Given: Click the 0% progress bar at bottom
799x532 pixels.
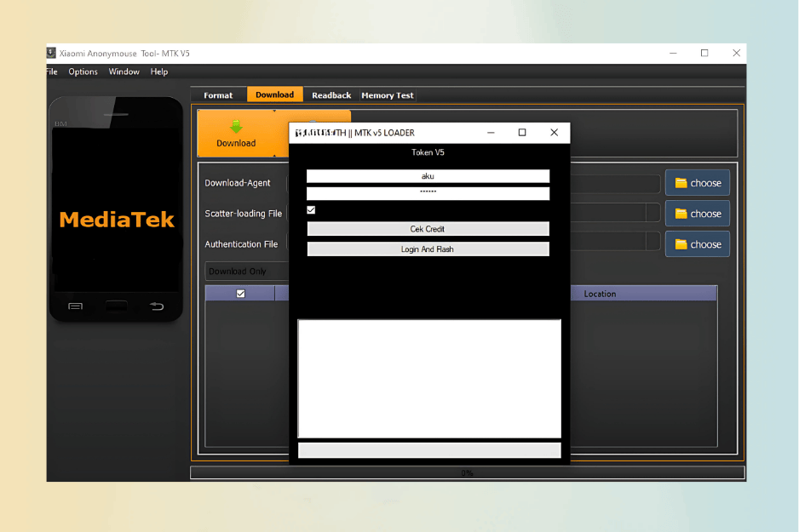Looking at the screenshot, I should (468, 473).
